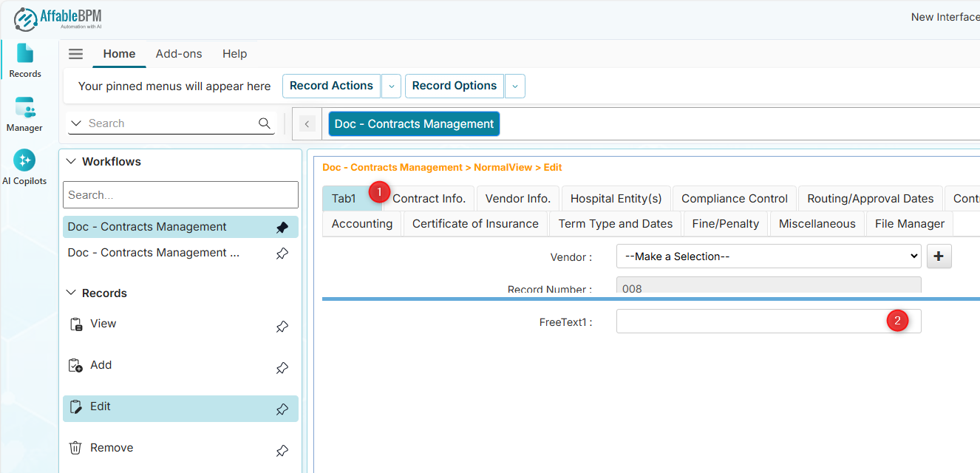Open the AI Copilots sidebar icon
Image resolution: width=980 pixels, height=473 pixels.
pos(24,167)
